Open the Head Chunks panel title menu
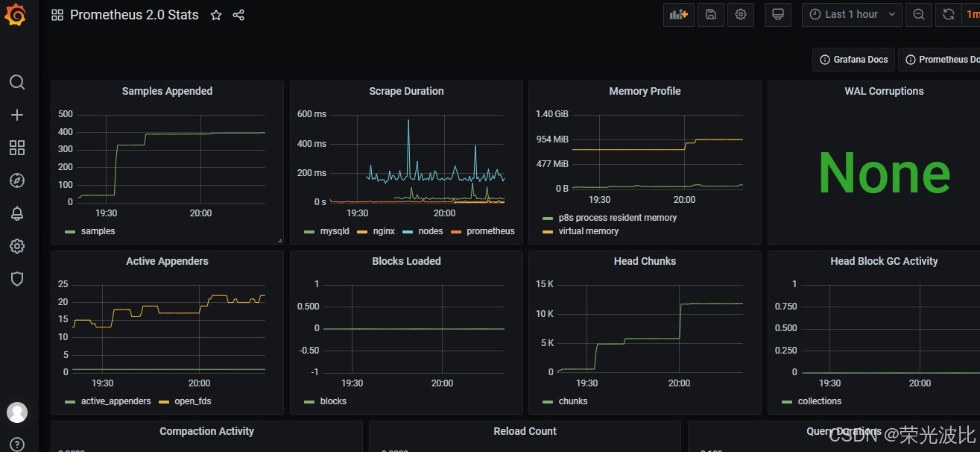Screen dimensions: 980x452 [645, 261]
